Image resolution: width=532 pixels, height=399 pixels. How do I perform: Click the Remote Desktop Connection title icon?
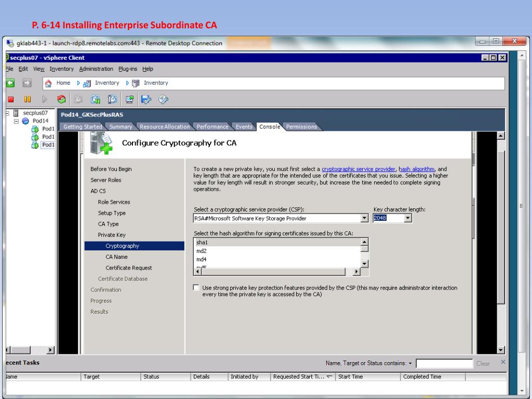(x=10, y=44)
